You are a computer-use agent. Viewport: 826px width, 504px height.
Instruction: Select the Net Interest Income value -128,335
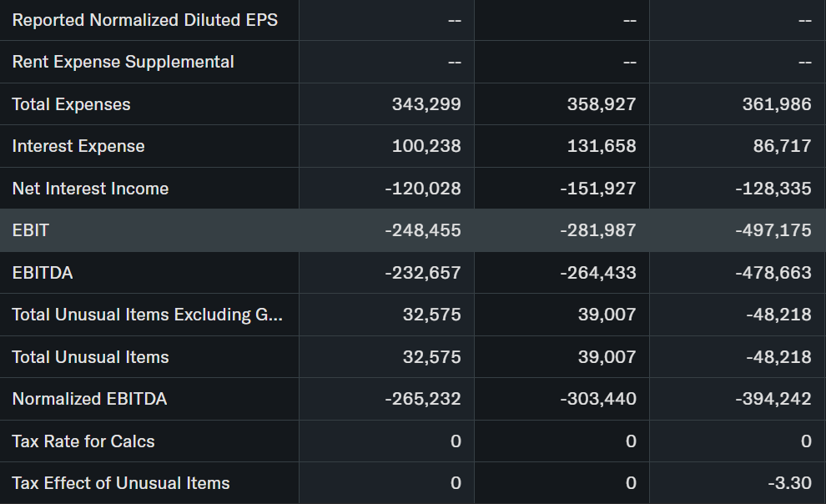[x=773, y=189]
